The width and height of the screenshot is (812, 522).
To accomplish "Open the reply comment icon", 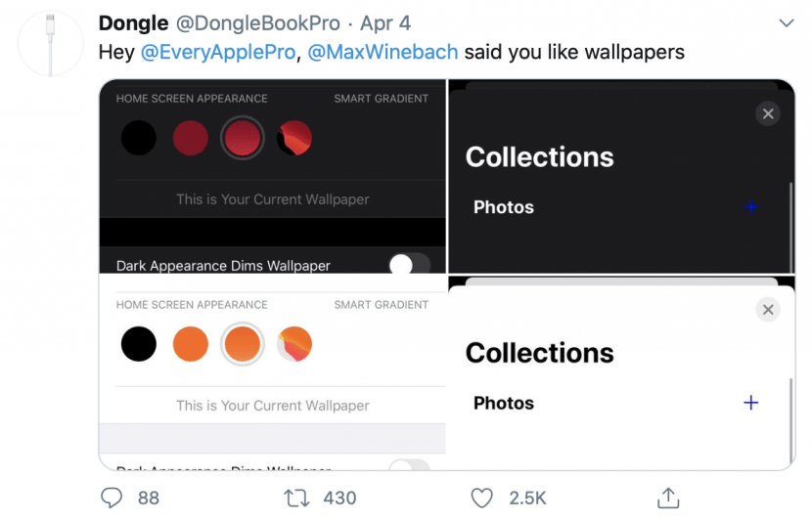I will (112, 498).
